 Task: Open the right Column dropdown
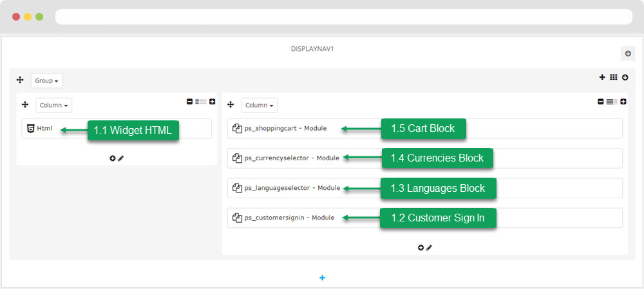259,105
